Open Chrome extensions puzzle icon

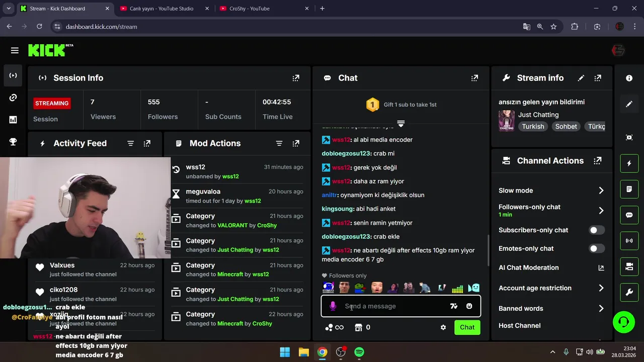click(x=575, y=27)
